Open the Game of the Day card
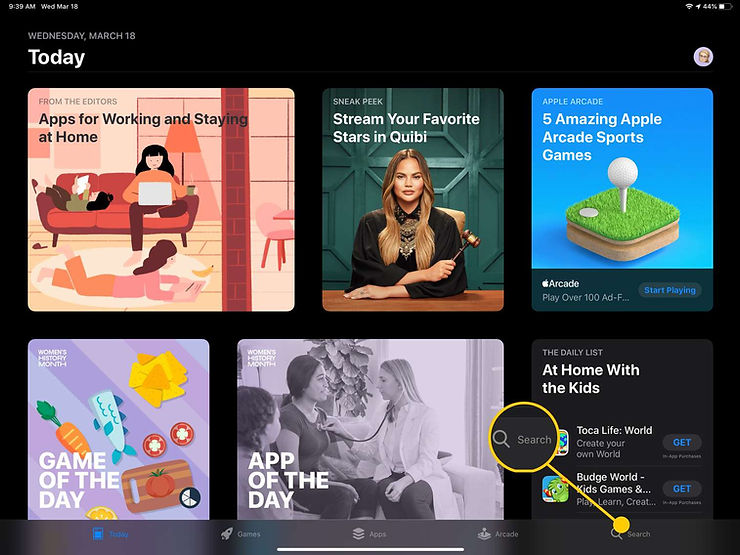 (118, 429)
